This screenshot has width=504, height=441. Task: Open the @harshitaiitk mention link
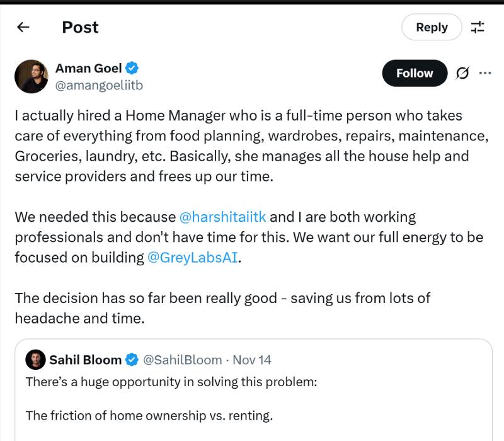(223, 217)
